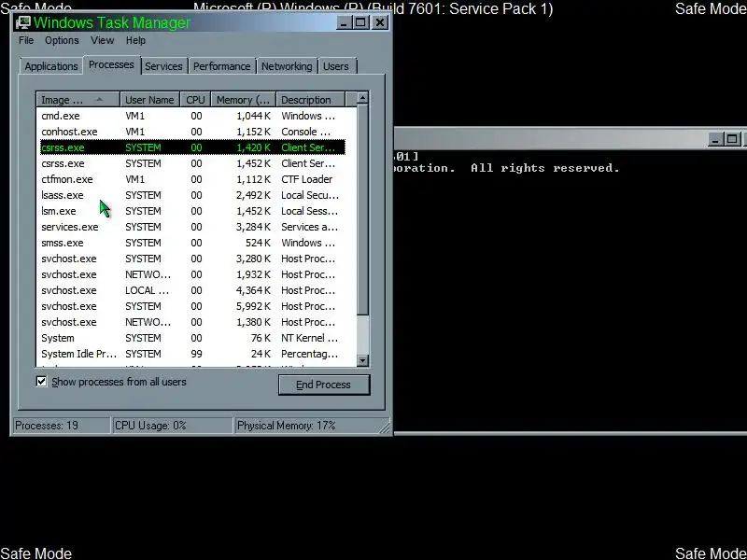
Task: Click the NT Kernel description cell
Action: tap(310, 338)
